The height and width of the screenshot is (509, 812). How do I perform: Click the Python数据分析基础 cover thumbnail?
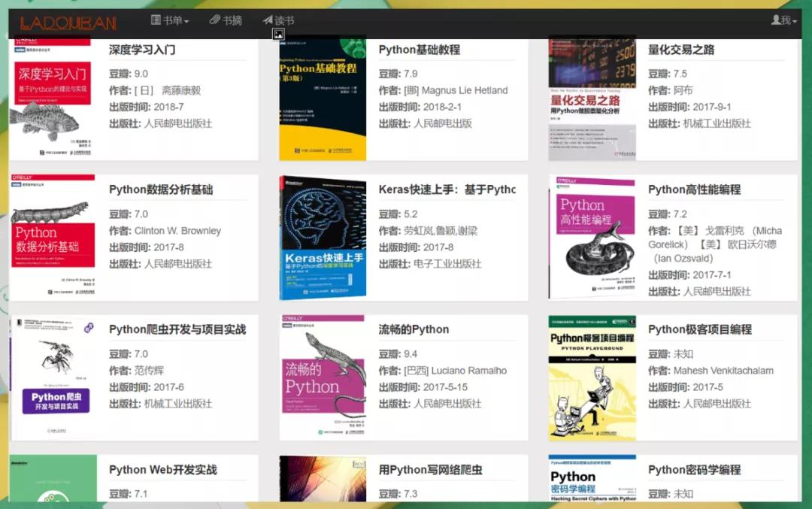pyautogui.click(x=52, y=236)
